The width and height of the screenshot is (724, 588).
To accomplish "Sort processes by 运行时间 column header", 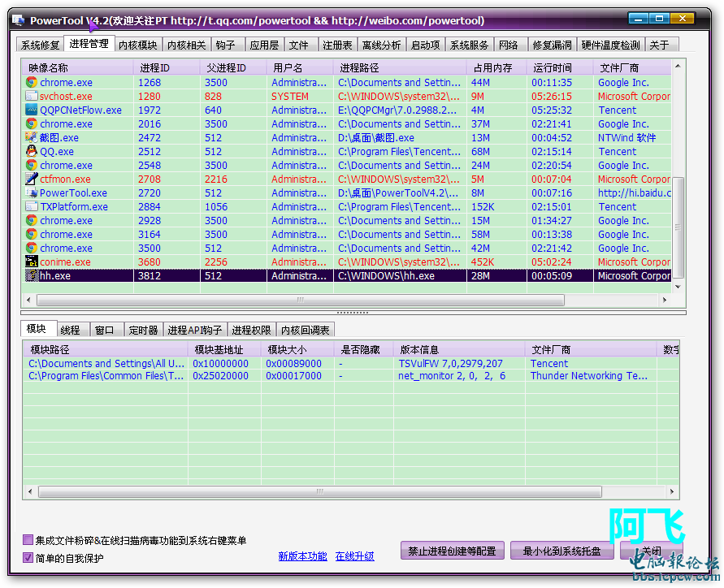I will (x=560, y=68).
